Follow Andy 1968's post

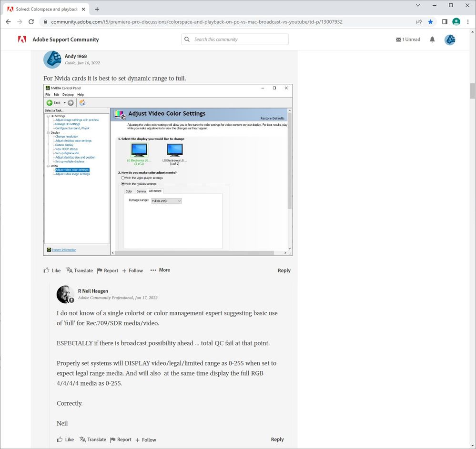(132, 270)
